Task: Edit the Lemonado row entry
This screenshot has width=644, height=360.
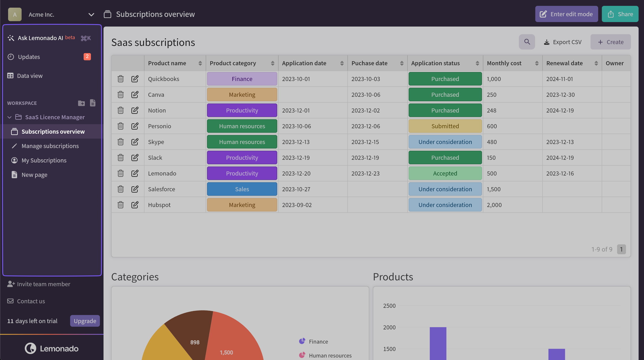Action: (135, 173)
